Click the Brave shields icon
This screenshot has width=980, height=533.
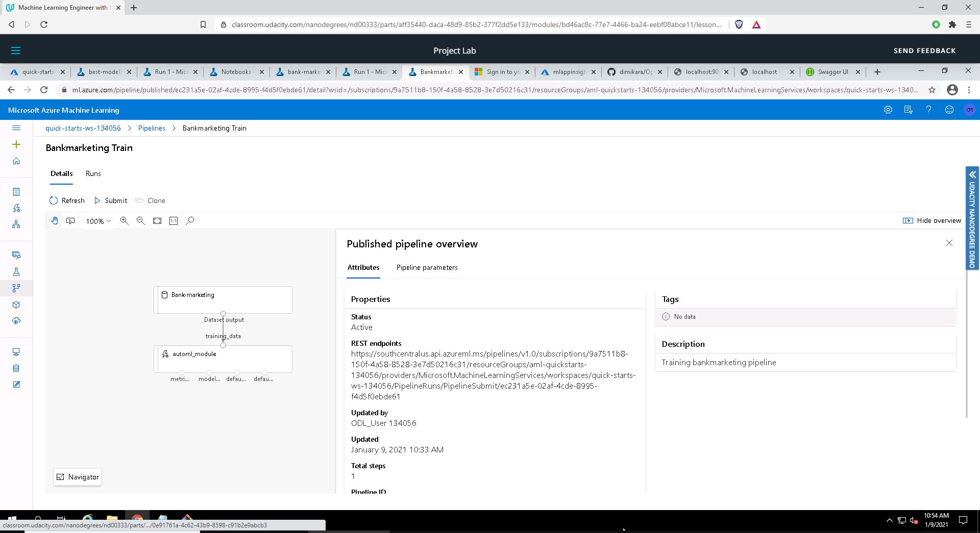click(x=739, y=24)
